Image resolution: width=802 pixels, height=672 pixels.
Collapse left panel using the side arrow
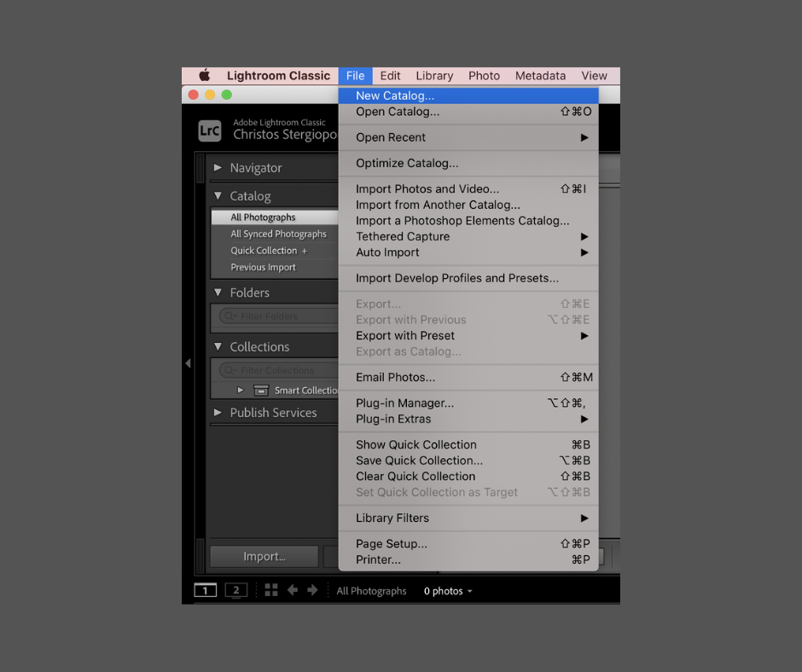pyautogui.click(x=188, y=363)
